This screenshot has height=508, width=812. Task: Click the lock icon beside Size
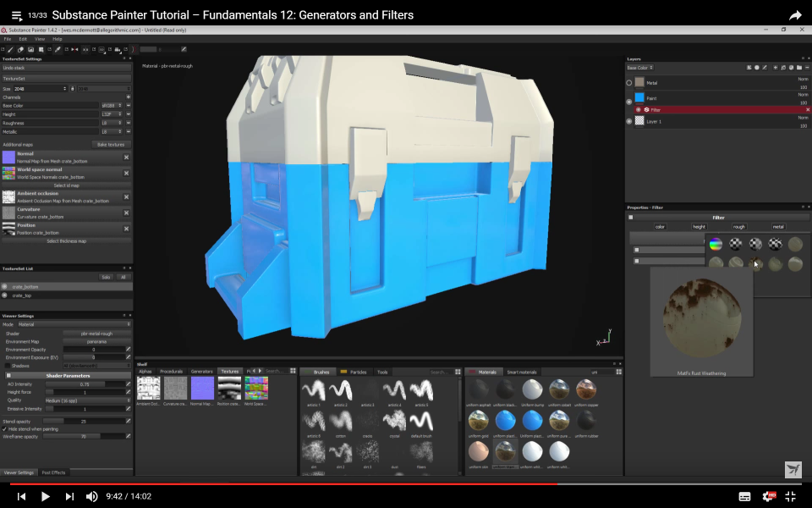(73, 89)
